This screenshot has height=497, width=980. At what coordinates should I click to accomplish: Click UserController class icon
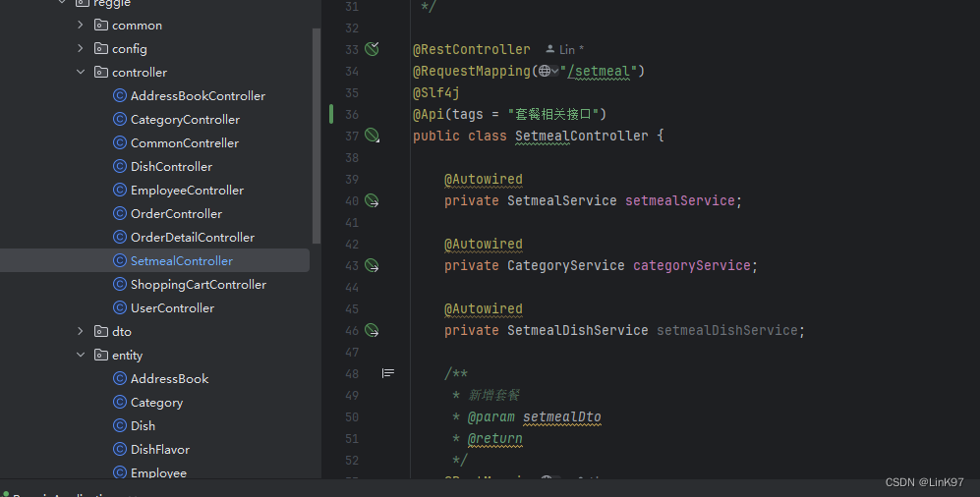119,307
